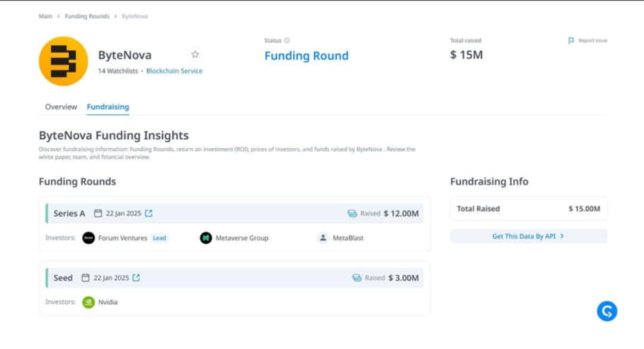644x349 pixels.
Task: Click the Total Raised label in Fundraising Info
Action: pyautogui.click(x=478, y=208)
